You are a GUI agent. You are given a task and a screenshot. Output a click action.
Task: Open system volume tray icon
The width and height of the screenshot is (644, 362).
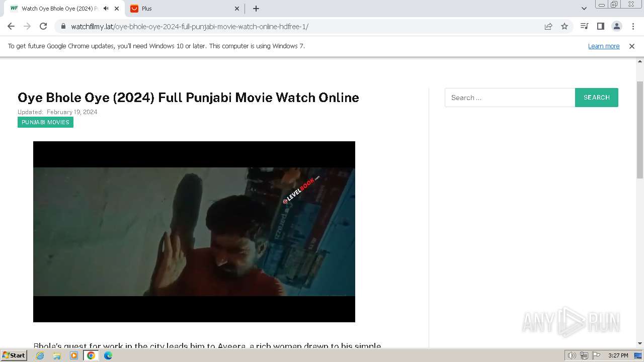pos(572,355)
